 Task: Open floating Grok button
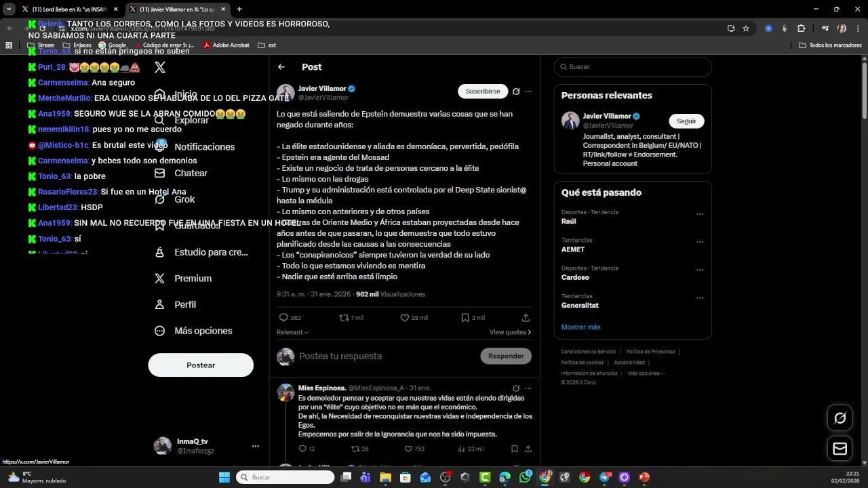tap(840, 418)
